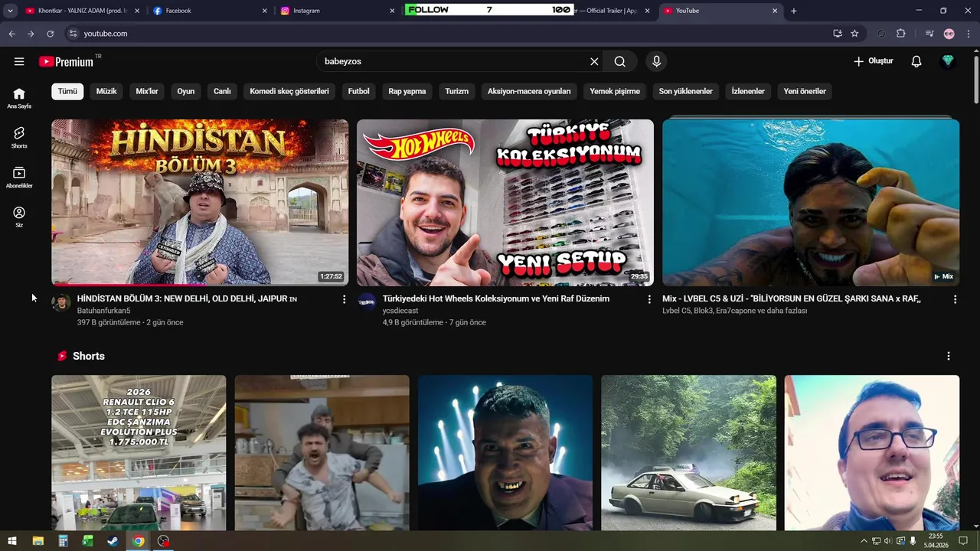Open Steam from the Windows taskbar
This screenshot has width=980, height=551.
(113, 541)
